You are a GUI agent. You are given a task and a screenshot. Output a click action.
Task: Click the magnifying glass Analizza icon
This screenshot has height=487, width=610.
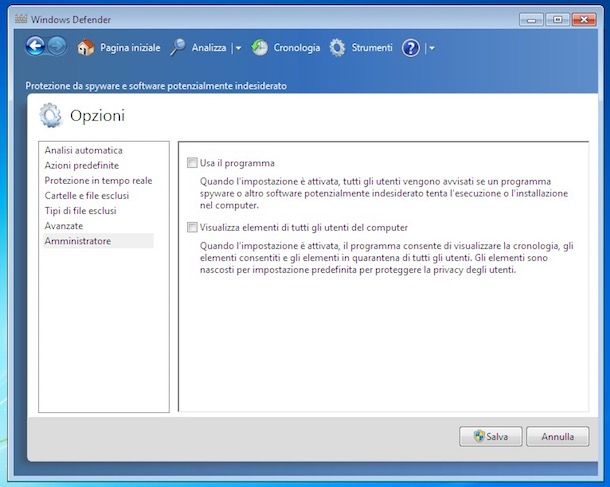(178, 47)
